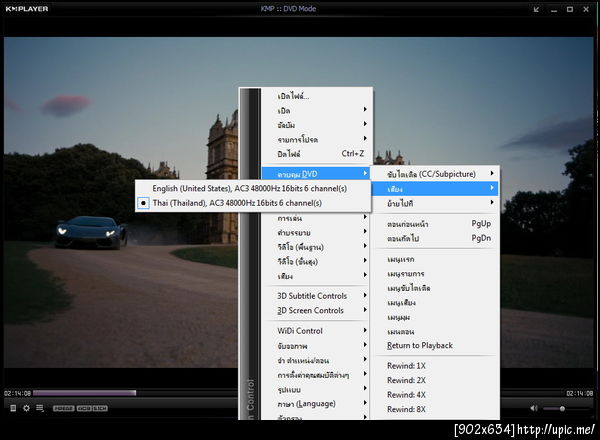Select Thai (Thailand) AC3 audio track
Image resolution: width=600 pixels, height=440 pixels.
click(x=253, y=203)
